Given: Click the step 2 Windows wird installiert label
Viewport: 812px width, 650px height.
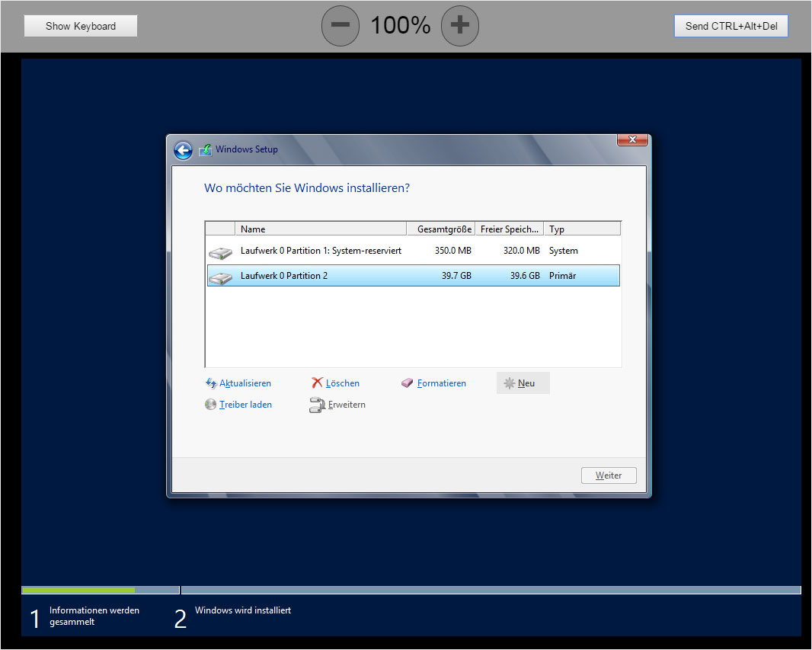Looking at the screenshot, I should click(x=243, y=610).
